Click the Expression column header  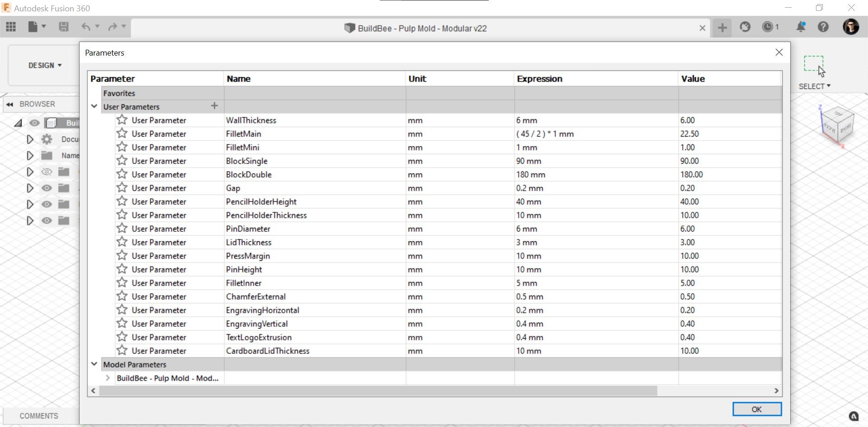point(596,79)
